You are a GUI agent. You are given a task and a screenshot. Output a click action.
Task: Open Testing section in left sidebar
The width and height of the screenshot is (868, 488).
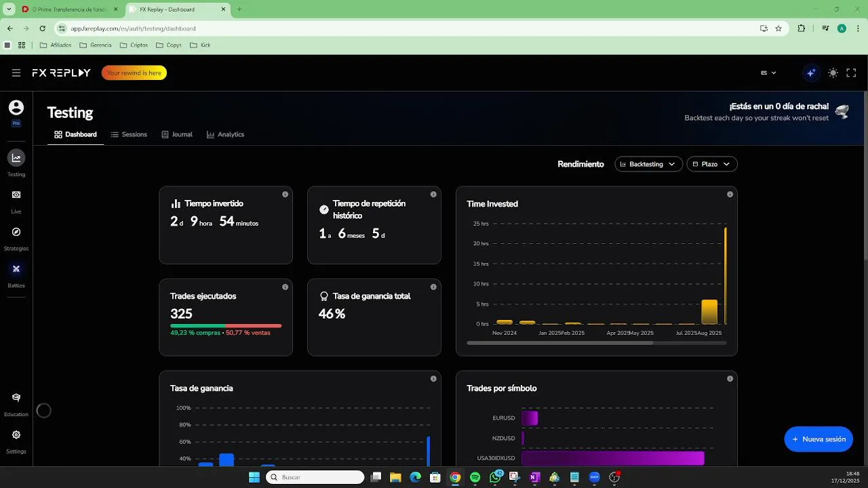pos(16,163)
